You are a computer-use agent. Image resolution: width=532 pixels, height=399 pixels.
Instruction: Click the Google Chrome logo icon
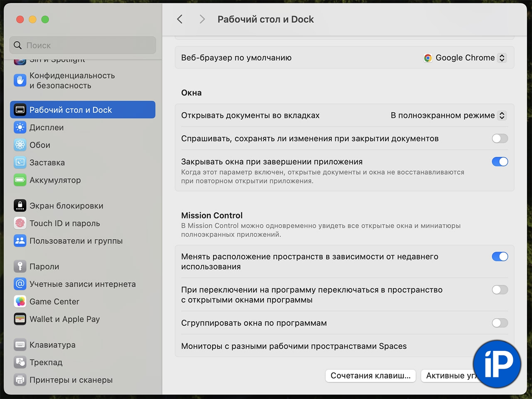pyautogui.click(x=428, y=58)
